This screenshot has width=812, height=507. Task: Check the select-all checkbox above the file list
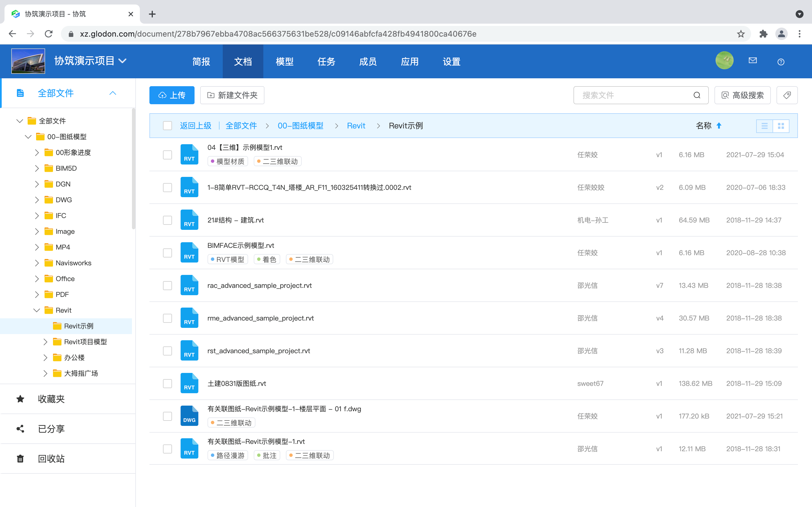tap(167, 125)
